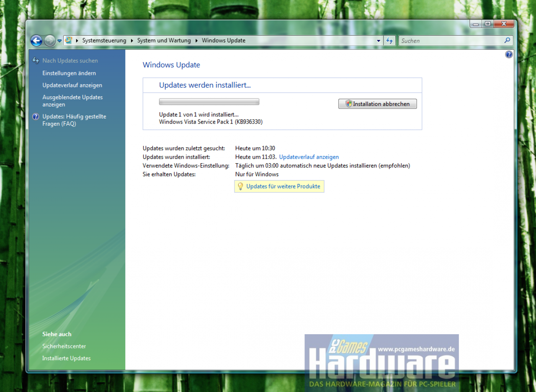Click the Updates werden installiert... heading

(205, 85)
